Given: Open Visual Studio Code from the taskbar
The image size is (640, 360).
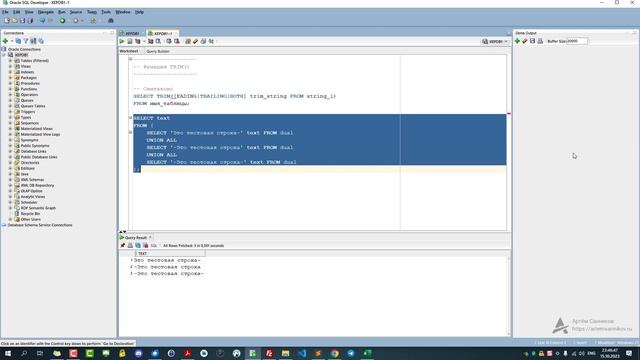Looking at the screenshot, I should click(x=302, y=353).
